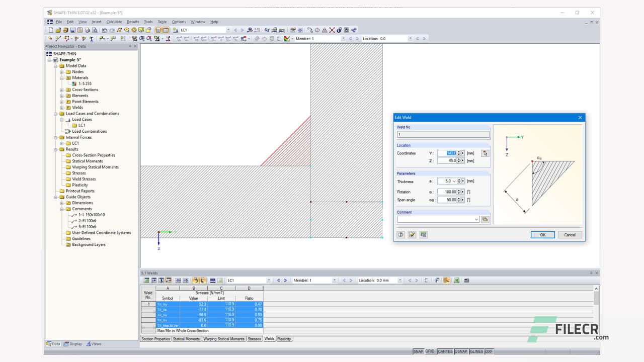Click the help icon in the Edit Weld dialog

[401, 234]
